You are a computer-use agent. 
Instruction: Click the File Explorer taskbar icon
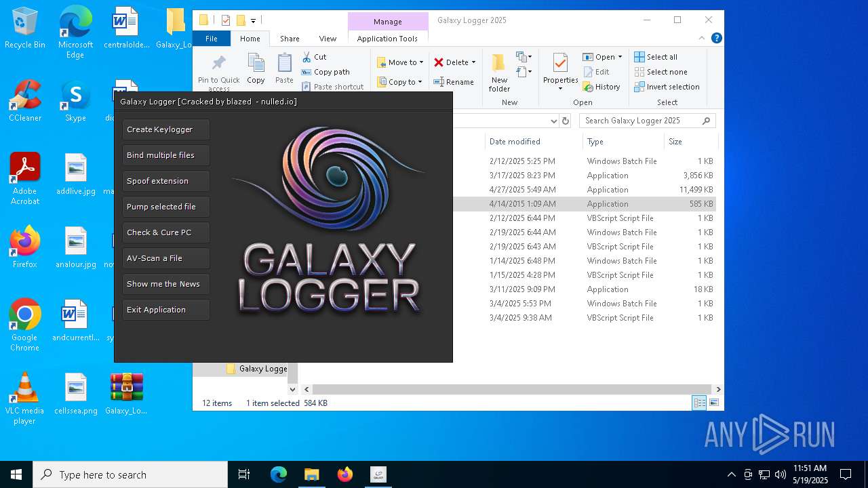click(x=312, y=474)
